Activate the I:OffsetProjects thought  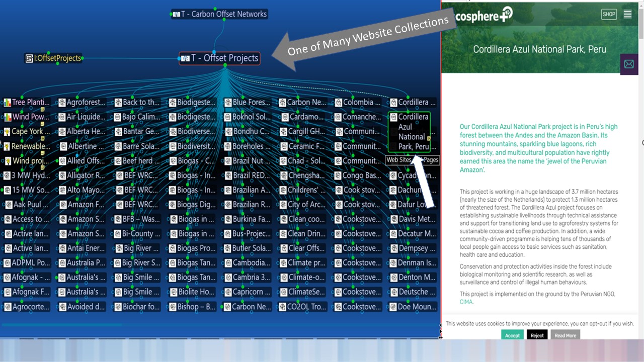point(53,58)
